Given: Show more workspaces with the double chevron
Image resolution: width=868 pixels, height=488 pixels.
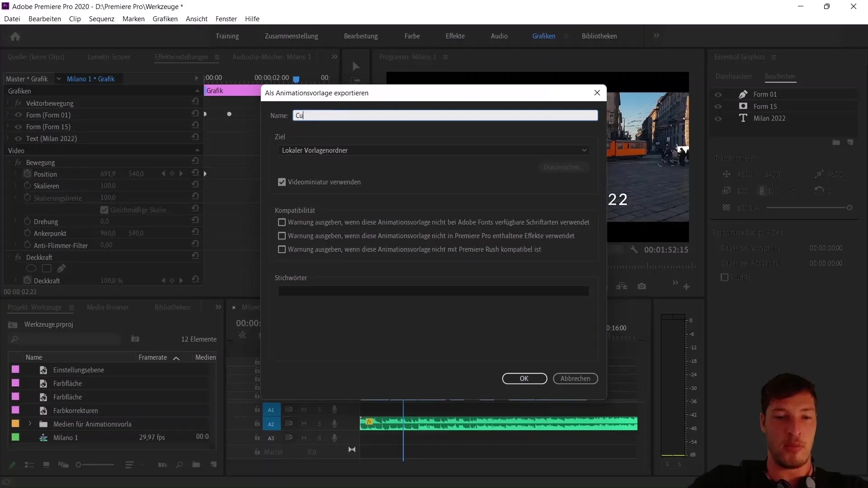Looking at the screenshot, I should pyautogui.click(x=656, y=36).
